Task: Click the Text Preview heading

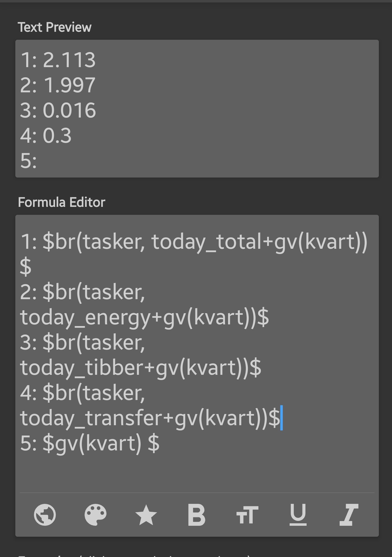Action: (54, 27)
